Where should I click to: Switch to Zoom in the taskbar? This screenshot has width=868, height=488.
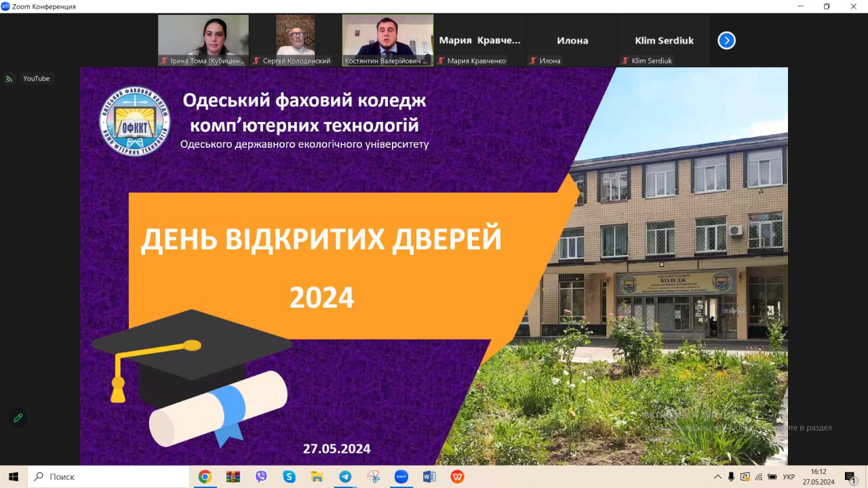[x=401, y=476]
